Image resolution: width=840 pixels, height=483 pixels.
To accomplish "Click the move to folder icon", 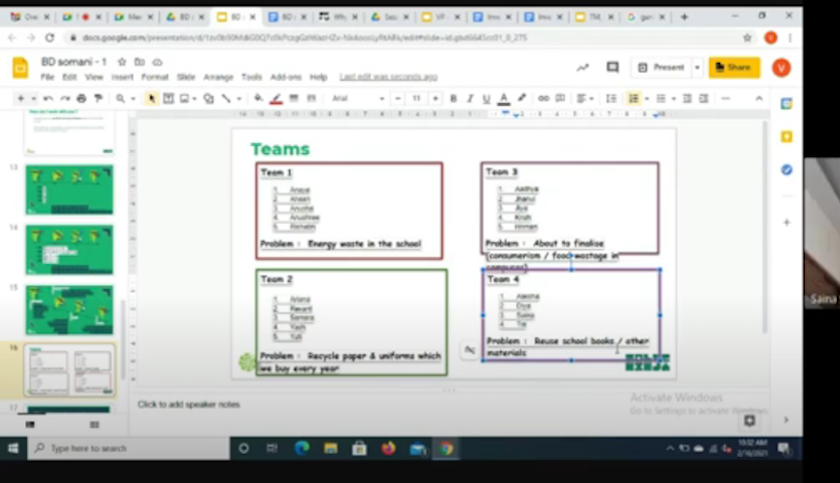I will point(139,62).
